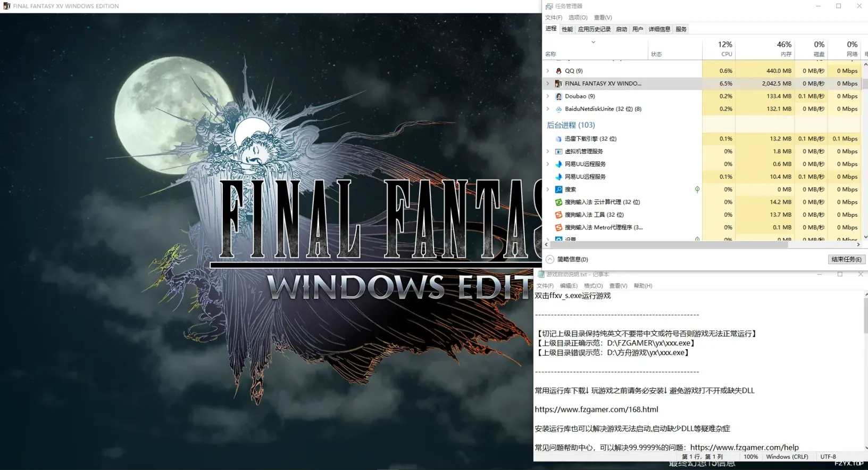Click the 2,042.5 MB memory value
868x470 pixels.
click(x=777, y=84)
